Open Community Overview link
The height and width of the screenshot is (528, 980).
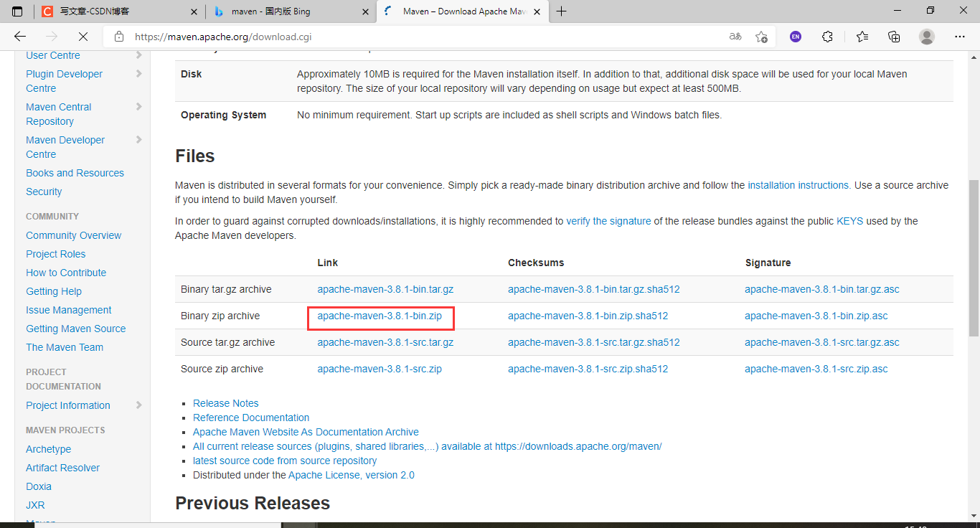[74, 235]
